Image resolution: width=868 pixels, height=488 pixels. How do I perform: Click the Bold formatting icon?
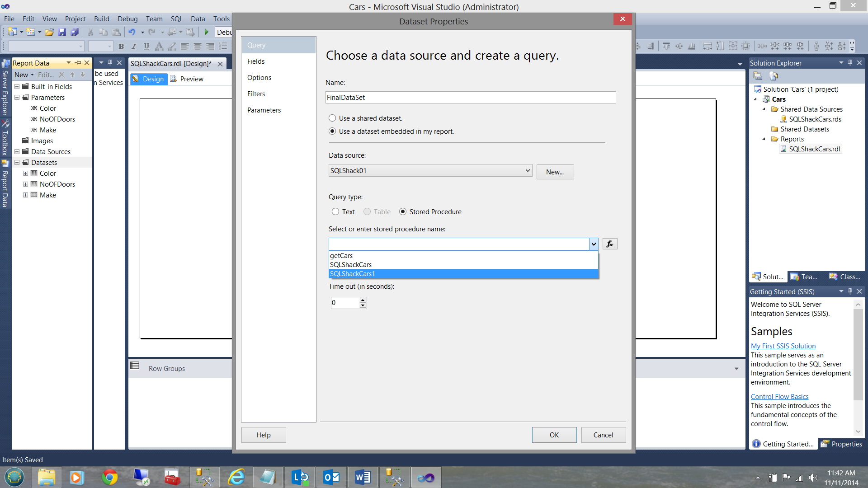(x=121, y=46)
